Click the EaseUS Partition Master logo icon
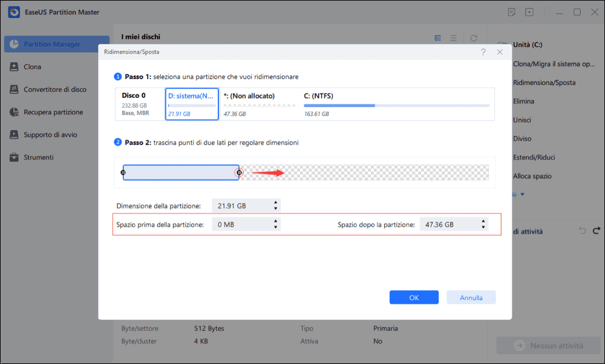The height and width of the screenshot is (364, 605). coord(14,12)
